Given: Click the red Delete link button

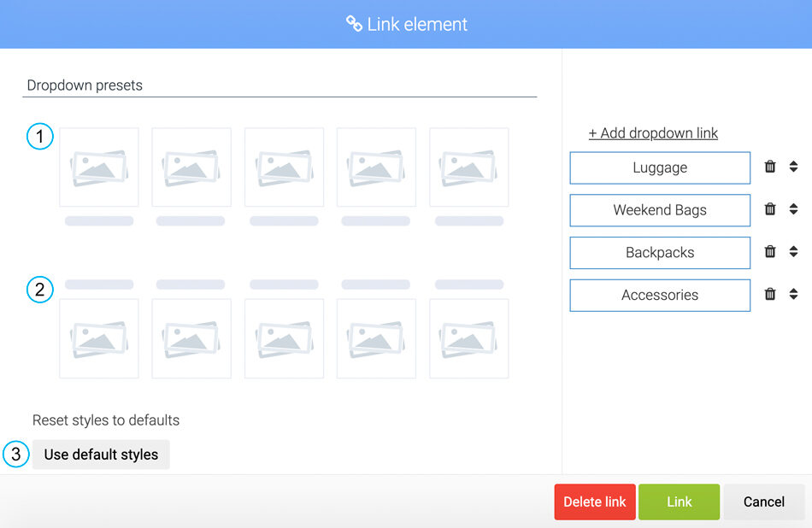Looking at the screenshot, I should coord(594,502).
